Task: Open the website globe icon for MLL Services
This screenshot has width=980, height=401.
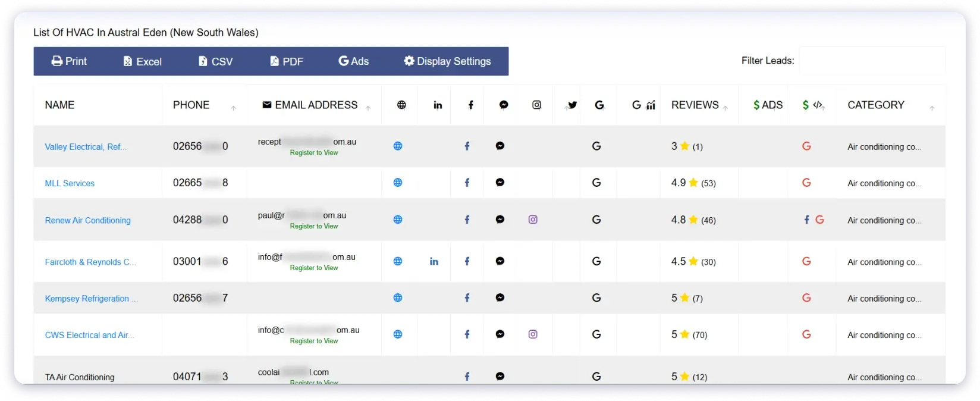Action: click(398, 183)
